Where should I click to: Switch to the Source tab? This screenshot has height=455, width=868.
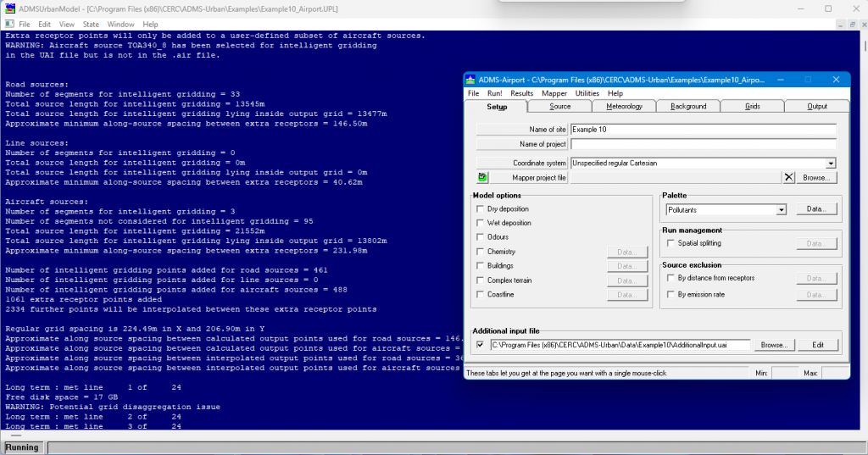[x=559, y=106]
